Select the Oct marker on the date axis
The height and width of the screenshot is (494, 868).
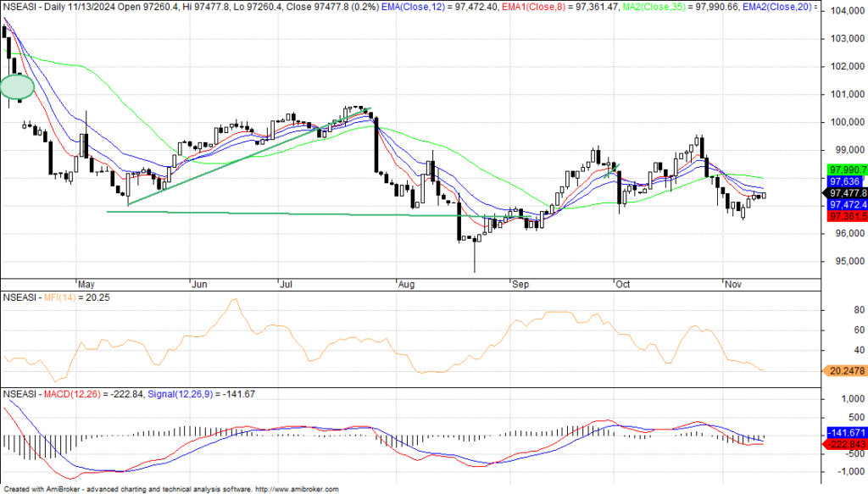click(x=625, y=285)
